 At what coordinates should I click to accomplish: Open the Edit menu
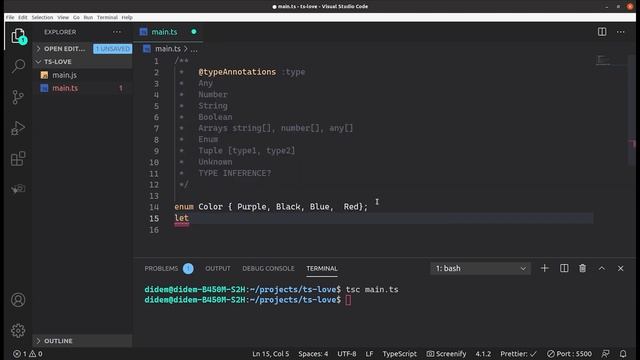[x=23, y=17]
